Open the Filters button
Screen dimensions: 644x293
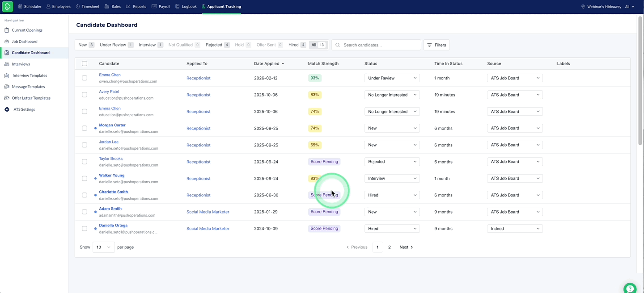[x=436, y=45]
